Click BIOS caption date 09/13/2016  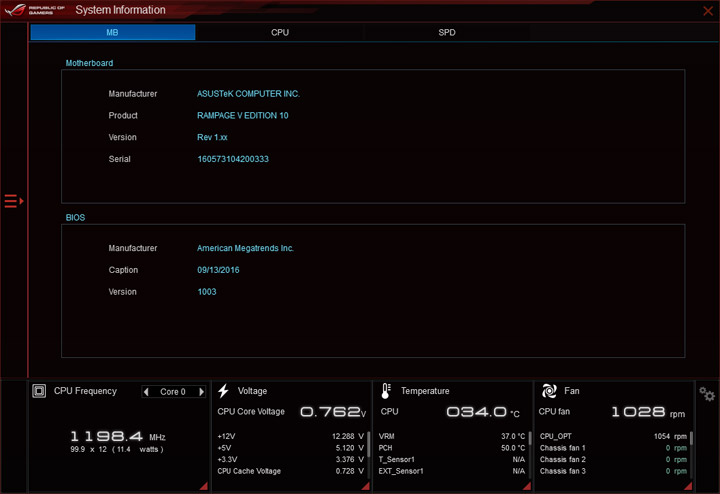point(218,270)
